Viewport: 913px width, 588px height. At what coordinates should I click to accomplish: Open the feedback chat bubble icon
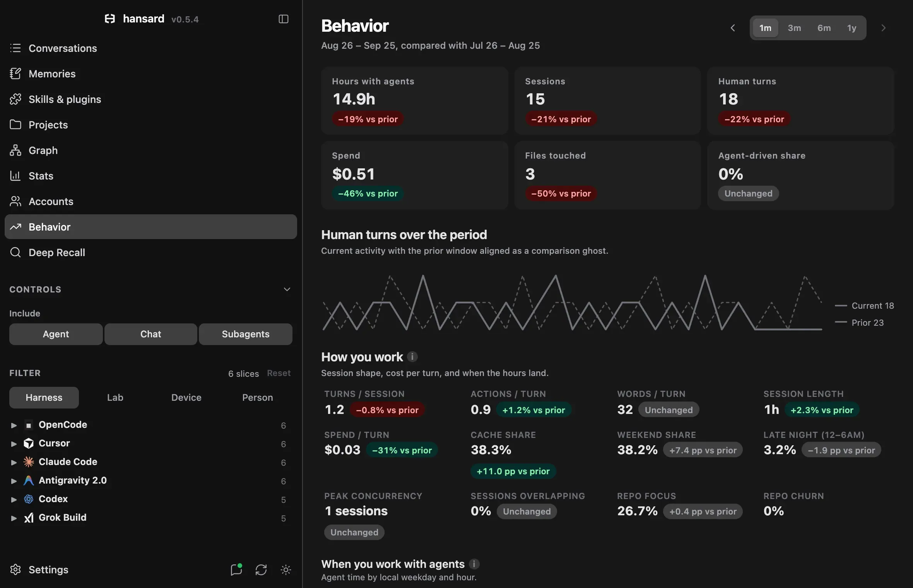(236, 569)
